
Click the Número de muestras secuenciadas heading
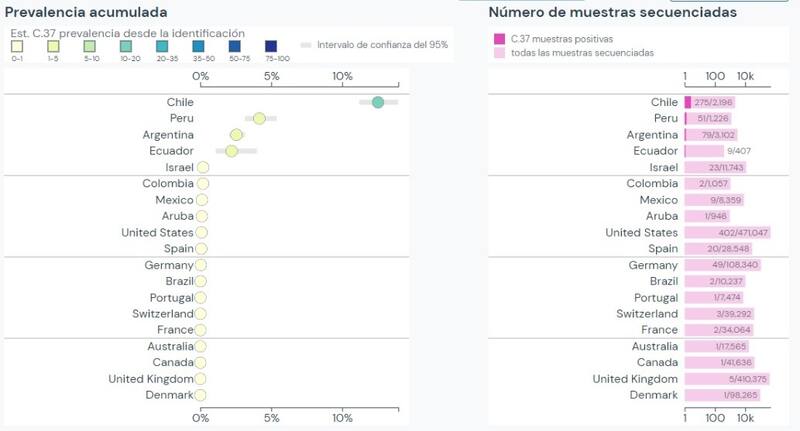(x=612, y=12)
